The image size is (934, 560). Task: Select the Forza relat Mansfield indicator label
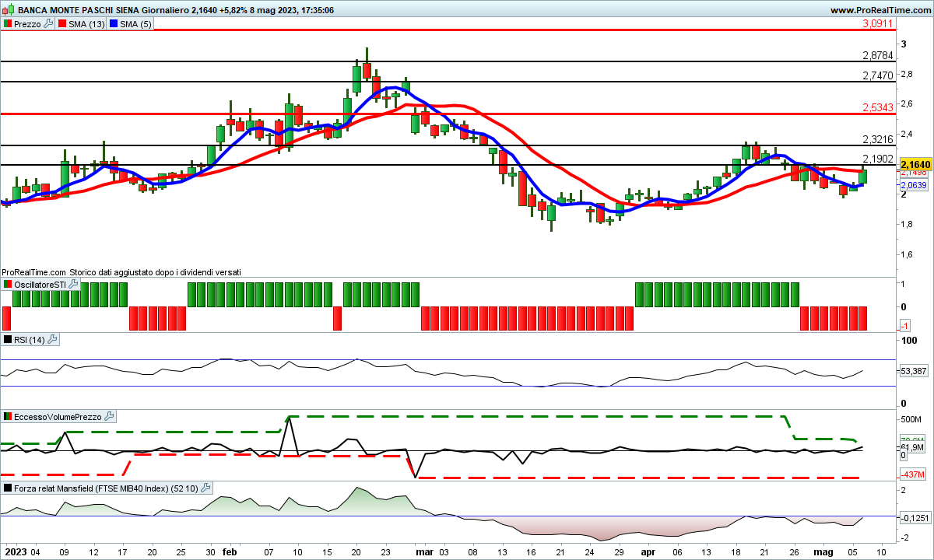pyautogui.click(x=107, y=488)
